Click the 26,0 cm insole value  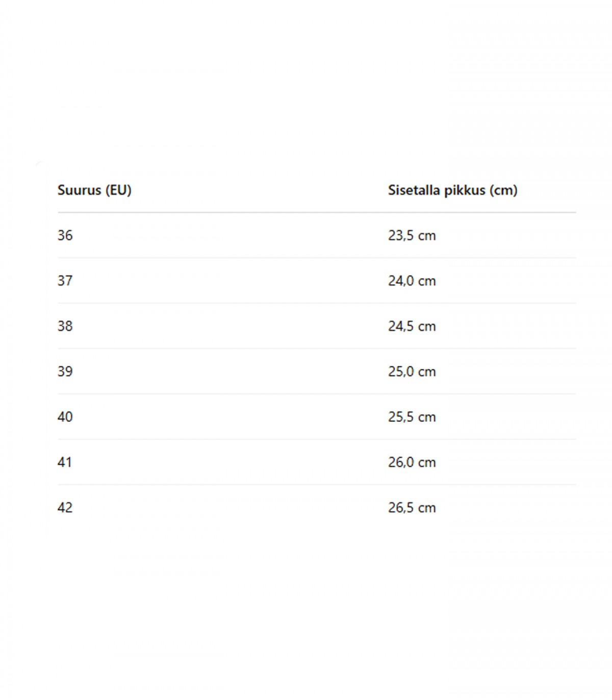pos(412,463)
